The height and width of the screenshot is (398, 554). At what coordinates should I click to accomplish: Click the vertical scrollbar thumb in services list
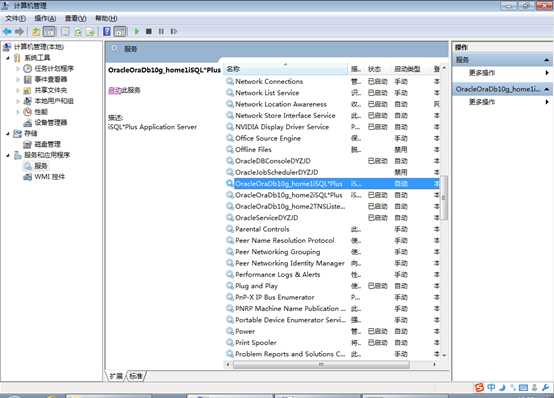tap(444, 198)
